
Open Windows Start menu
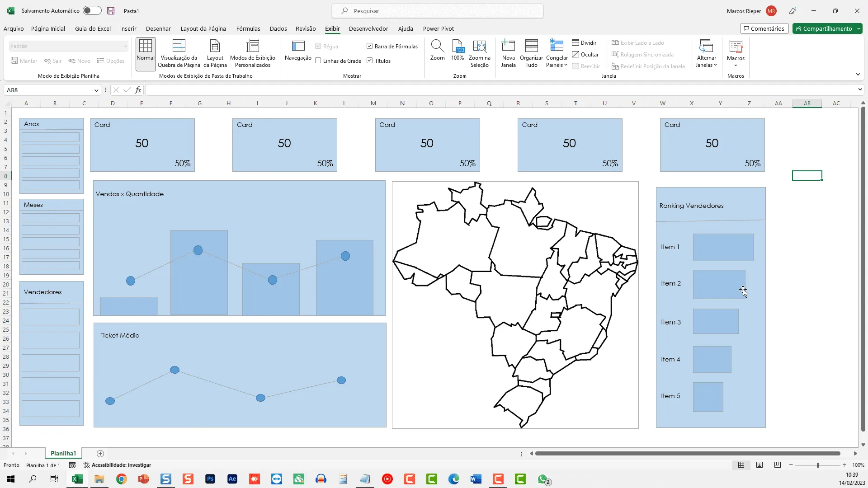pos(11,479)
